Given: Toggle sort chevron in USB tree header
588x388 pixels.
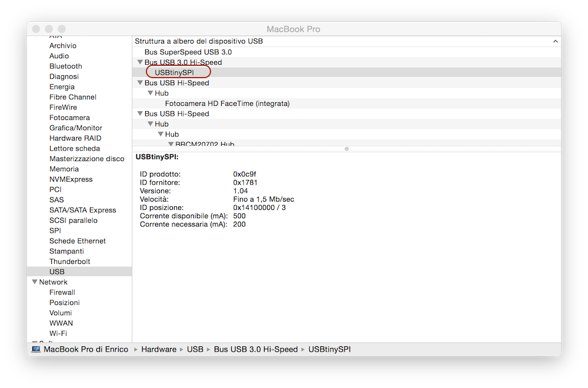Looking at the screenshot, I should (556, 41).
